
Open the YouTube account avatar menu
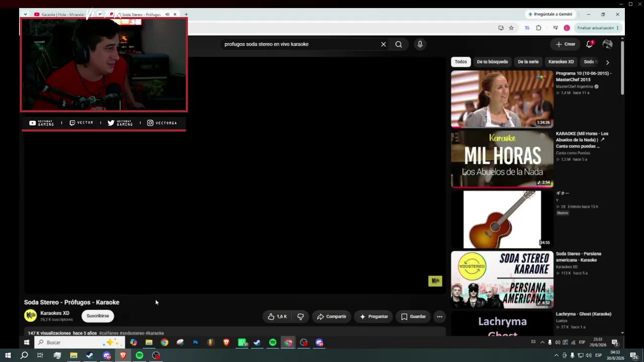tap(607, 44)
